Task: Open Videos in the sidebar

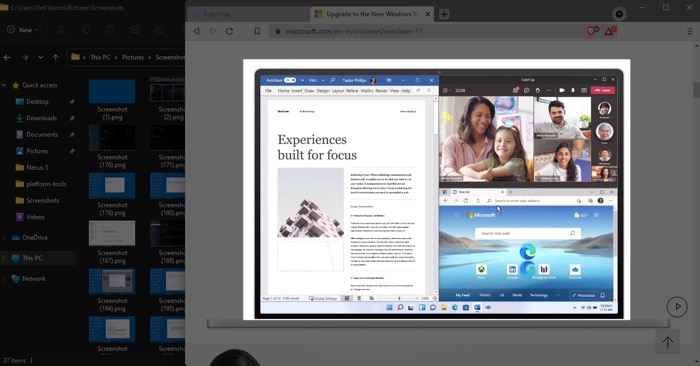Action: tap(35, 217)
